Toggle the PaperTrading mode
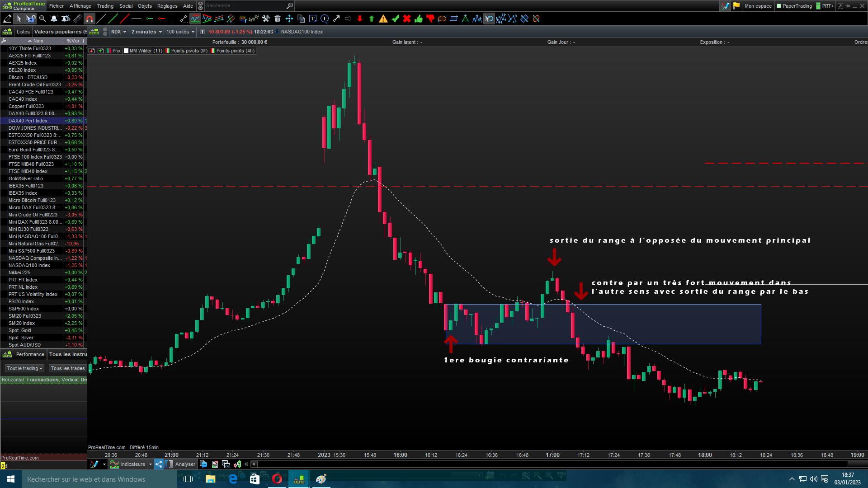The width and height of the screenshot is (868, 488). (794, 6)
